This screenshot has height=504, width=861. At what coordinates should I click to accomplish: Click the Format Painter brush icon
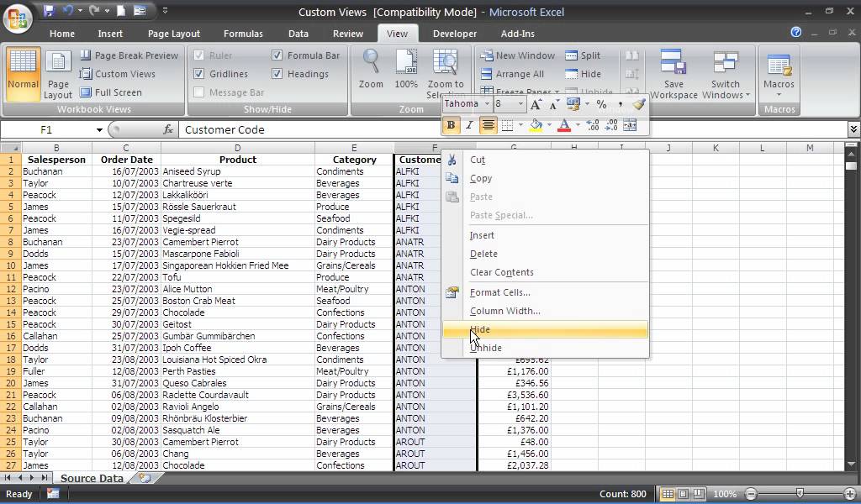(x=639, y=104)
